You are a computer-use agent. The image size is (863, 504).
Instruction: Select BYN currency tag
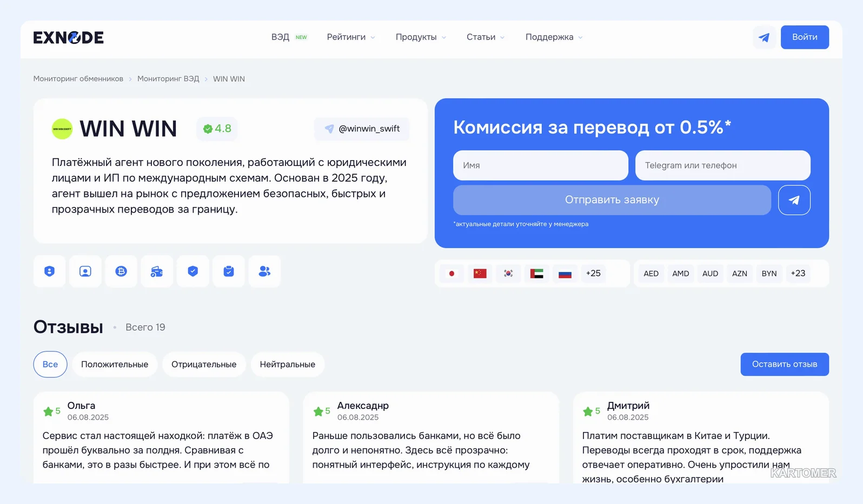[x=769, y=274]
